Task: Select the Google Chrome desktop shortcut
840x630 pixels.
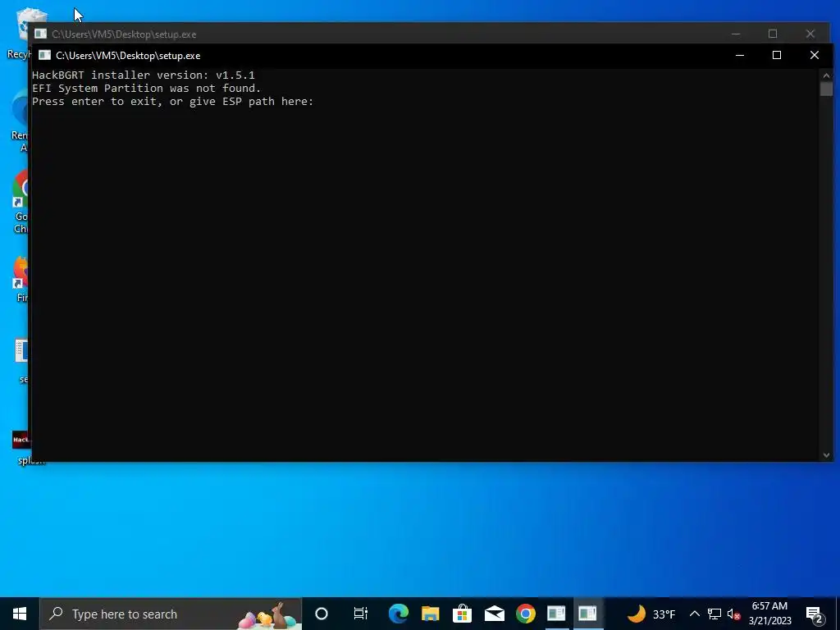Action: pos(21,203)
